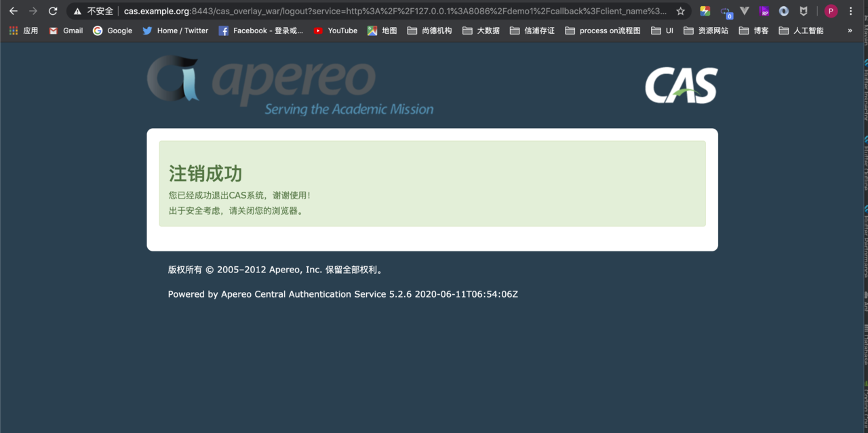868x433 pixels.
Task: Open the process on流程图 bookmark folder
Action: tap(602, 30)
